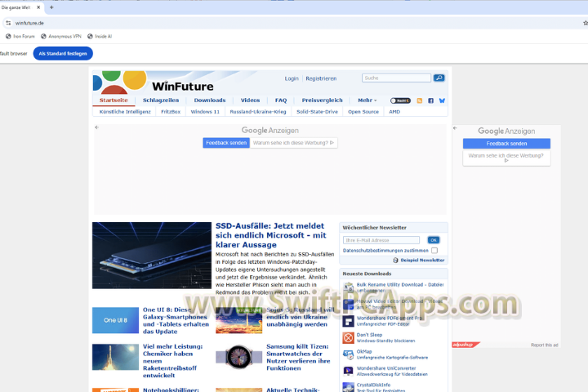
Task: Click the OkMap app icon
Action: (349, 354)
